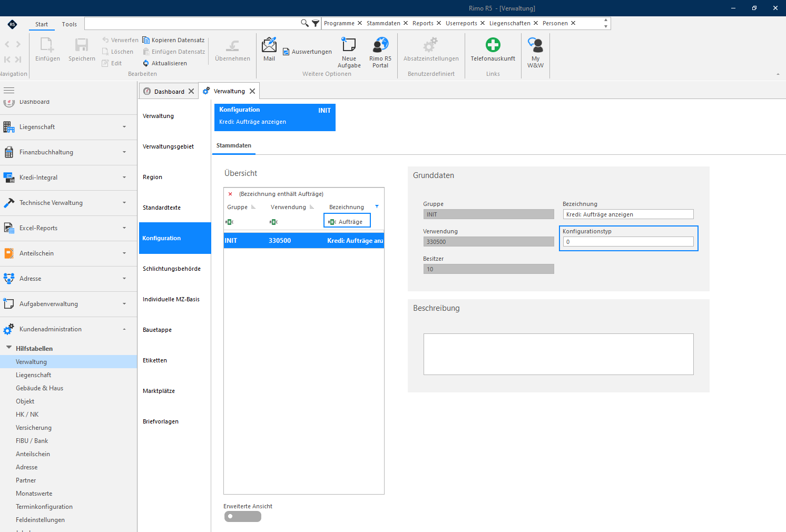This screenshot has height=532, width=786.
Task: Toggle the hamburger menu in the sidebar
Action: tap(9, 90)
